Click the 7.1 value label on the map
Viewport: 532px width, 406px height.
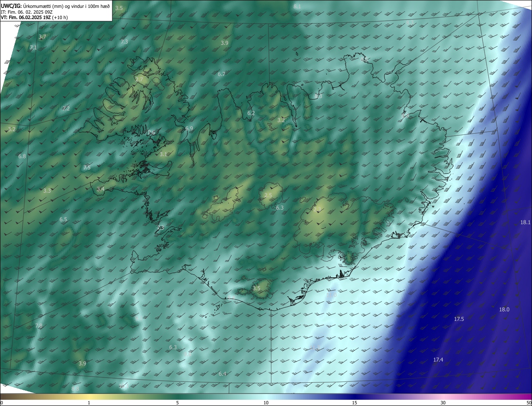click(33, 48)
